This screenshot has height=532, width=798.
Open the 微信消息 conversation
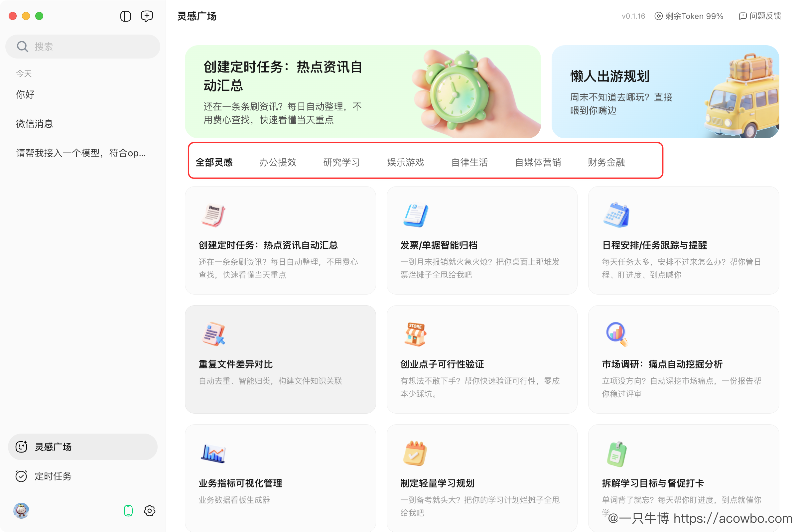tap(35, 123)
